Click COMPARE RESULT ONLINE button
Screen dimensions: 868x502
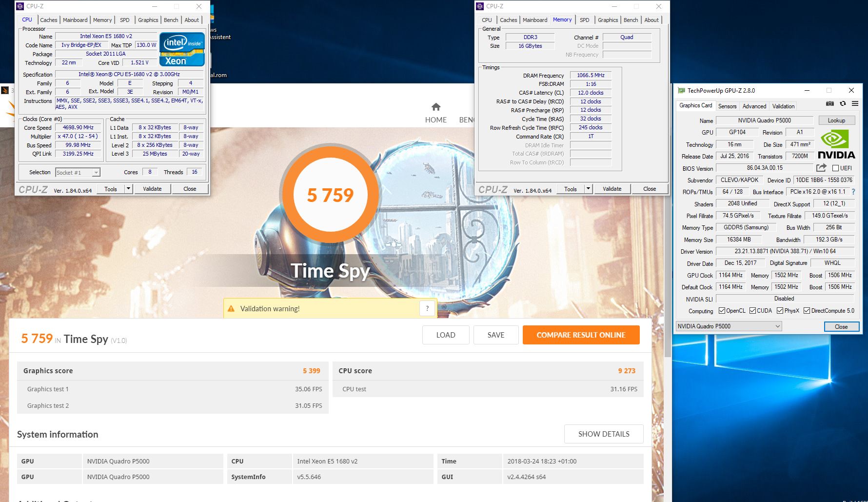(x=581, y=335)
